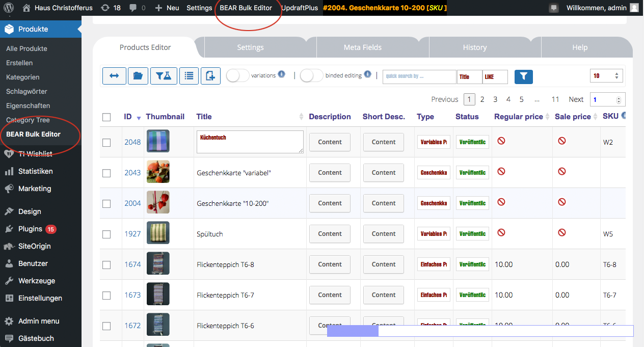Screen dimensions: 644x347
Task: Click the blue filter funnel button
Action: tap(524, 76)
